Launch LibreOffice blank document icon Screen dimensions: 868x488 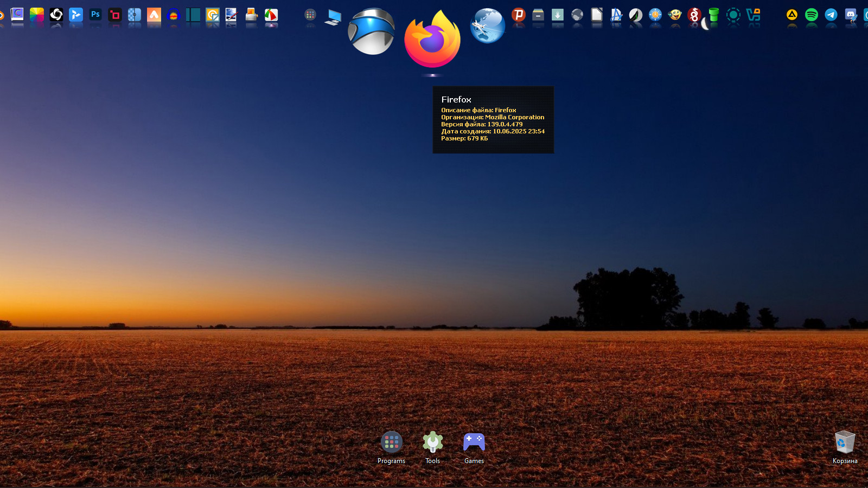coord(597,15)
